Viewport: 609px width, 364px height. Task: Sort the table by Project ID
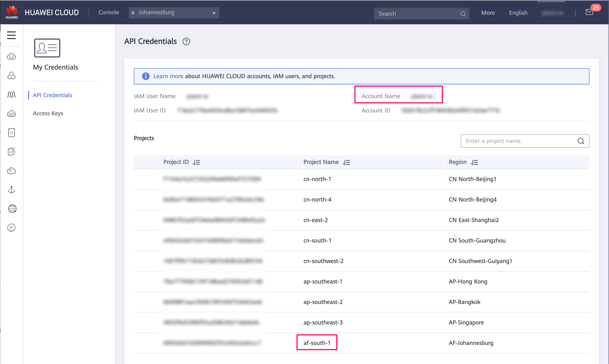(197, 162)
